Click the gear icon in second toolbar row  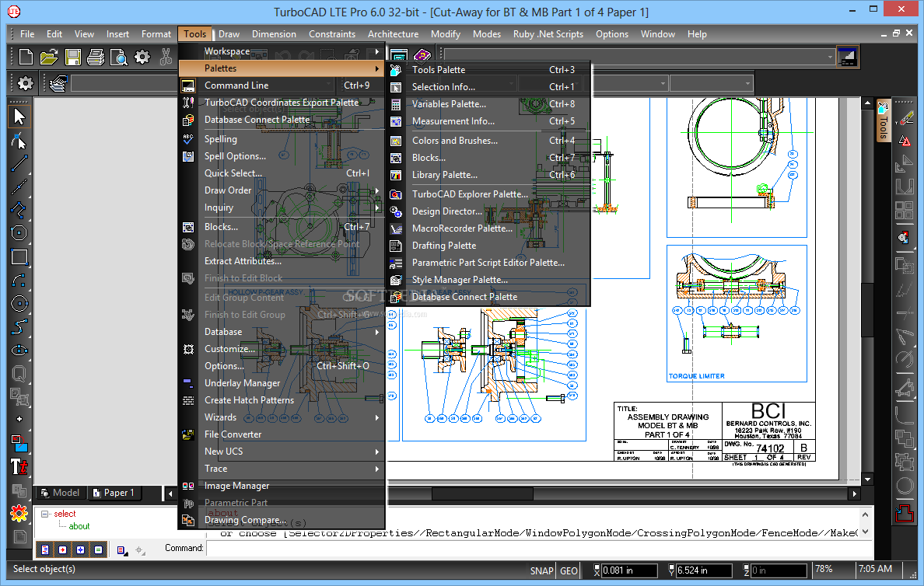(26, 83)
